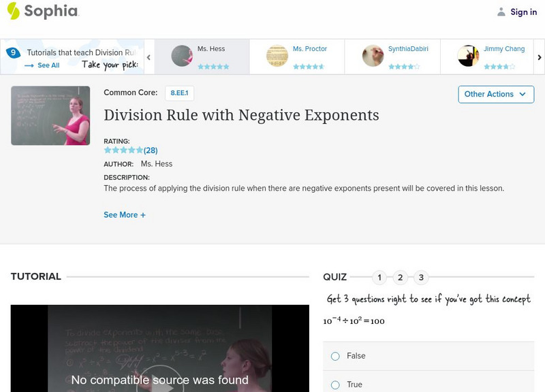
Task: Open SynthiaDabiri's profile avatar
Action: 371,55
